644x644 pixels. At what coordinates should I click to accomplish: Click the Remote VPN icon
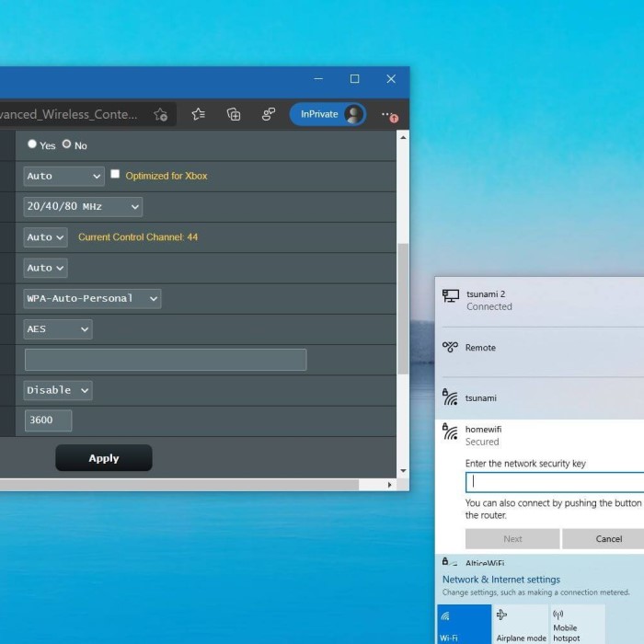click(450, 347)
